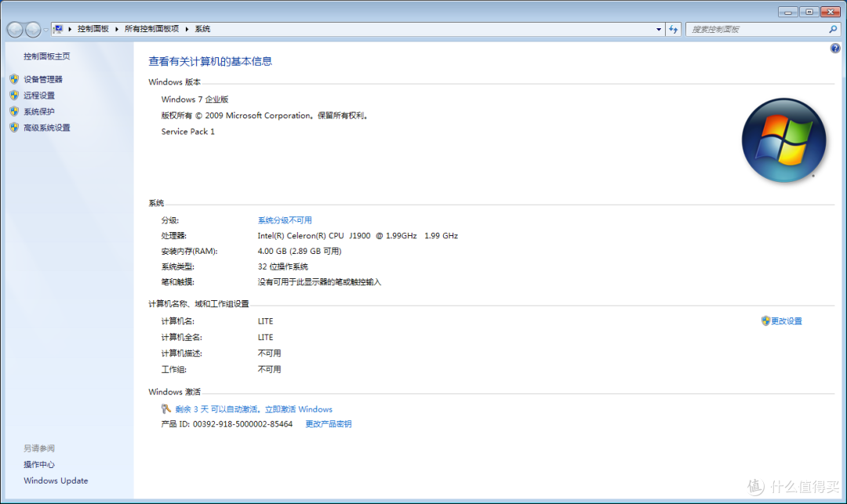Click the refresh button beside address bar
Image resolution: width=847 pixels, height=504 pixels.
point(674,29)
